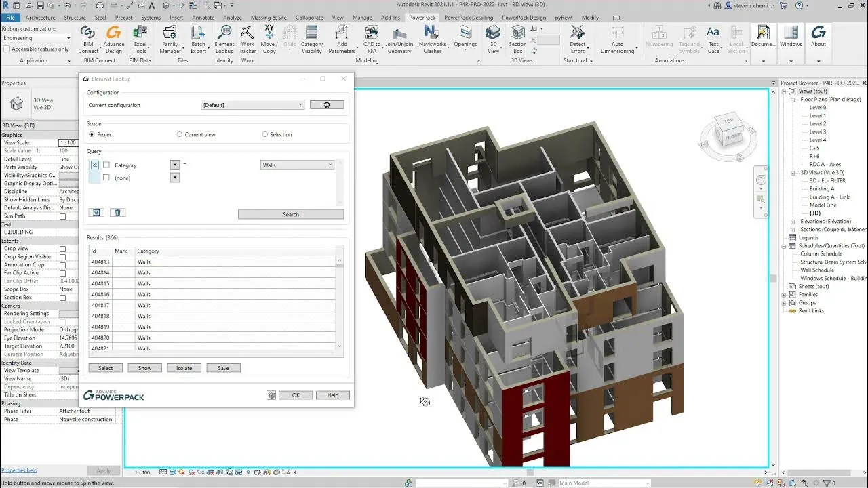Open the Family Manager tool
The image size is (868, 488).
[170, 40]
